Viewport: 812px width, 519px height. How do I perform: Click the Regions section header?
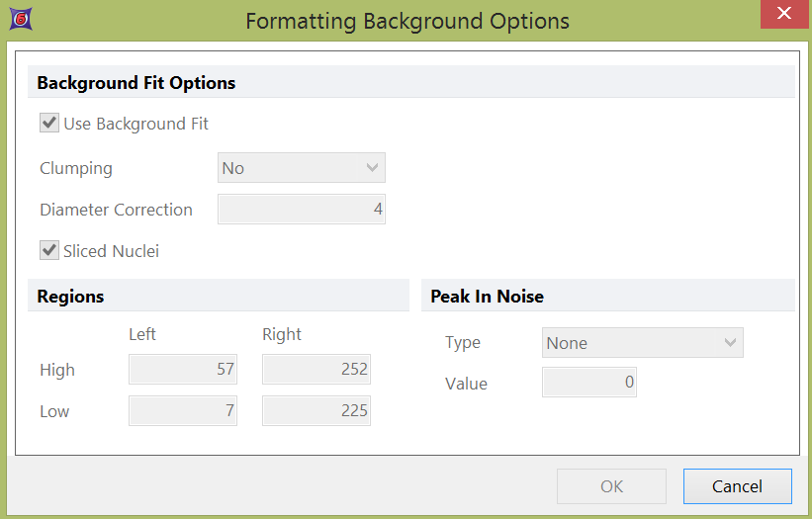click(70, 297)
